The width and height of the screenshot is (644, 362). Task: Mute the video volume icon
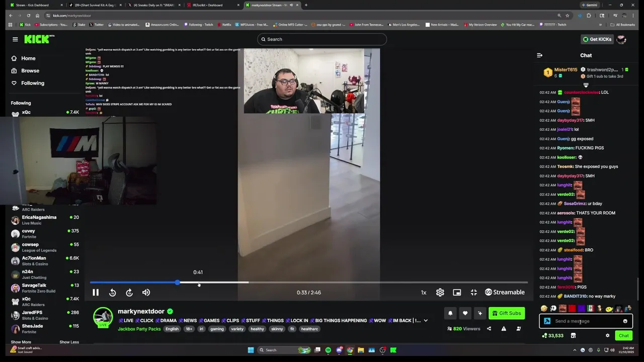point(146,293)
